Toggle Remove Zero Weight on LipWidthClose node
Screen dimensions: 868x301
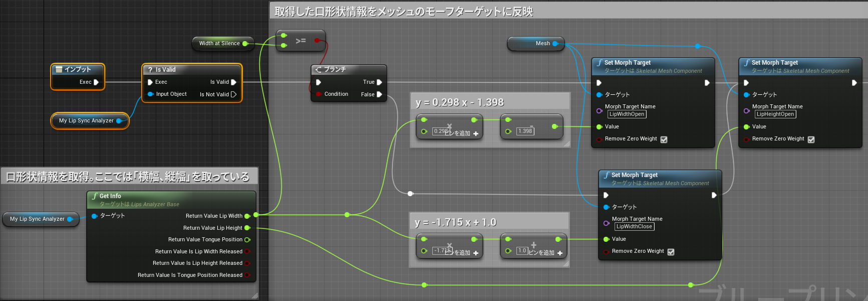point(671,252)
